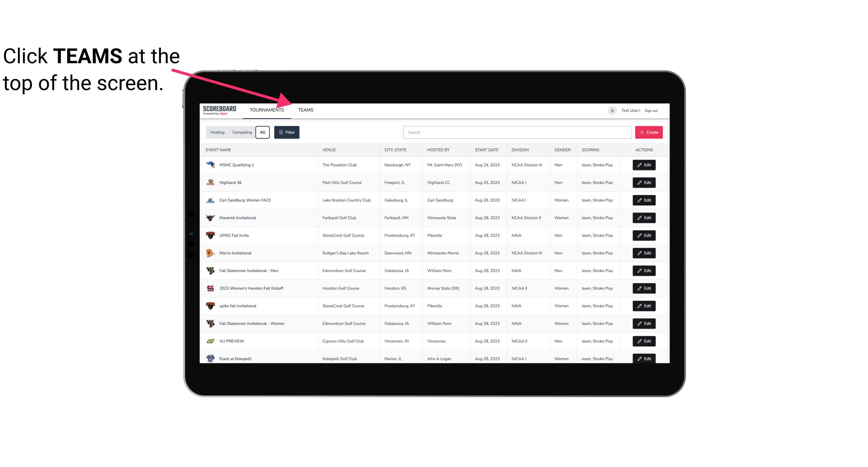Screen dimensions: 868x467
Task: Click the settings gear icon top right
Action: coord(612,110)
